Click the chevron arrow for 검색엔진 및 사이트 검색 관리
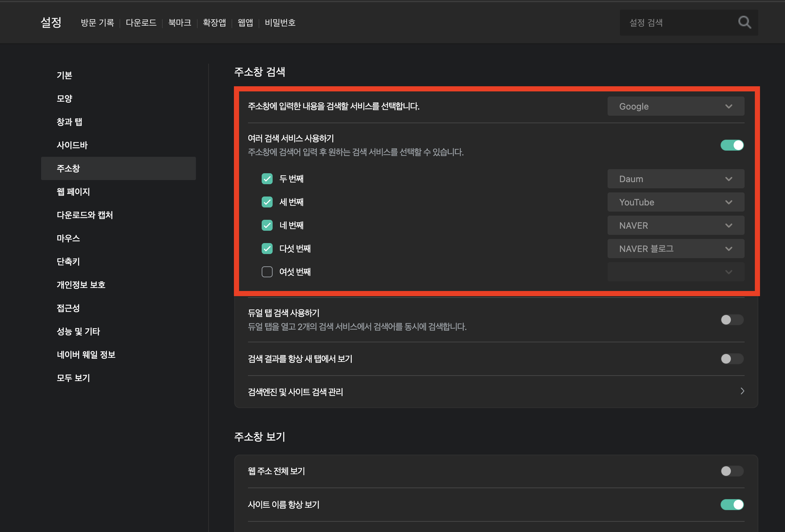This screenshot has height=532, width=785. [742, 391]
